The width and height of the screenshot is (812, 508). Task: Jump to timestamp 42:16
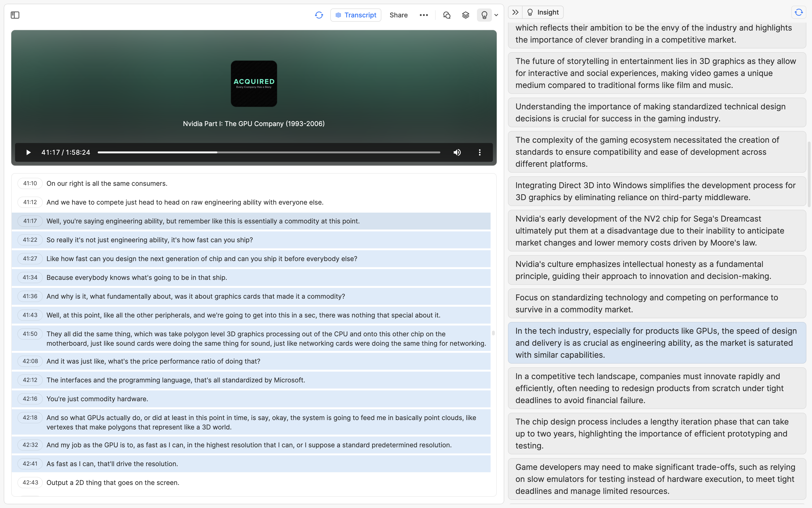pyautogui.click(x=30, y=399)
